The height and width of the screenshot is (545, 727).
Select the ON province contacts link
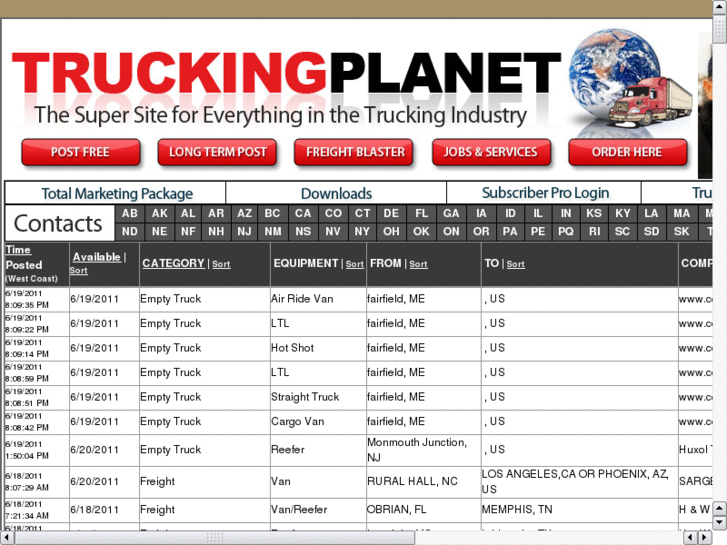(451, 231)
